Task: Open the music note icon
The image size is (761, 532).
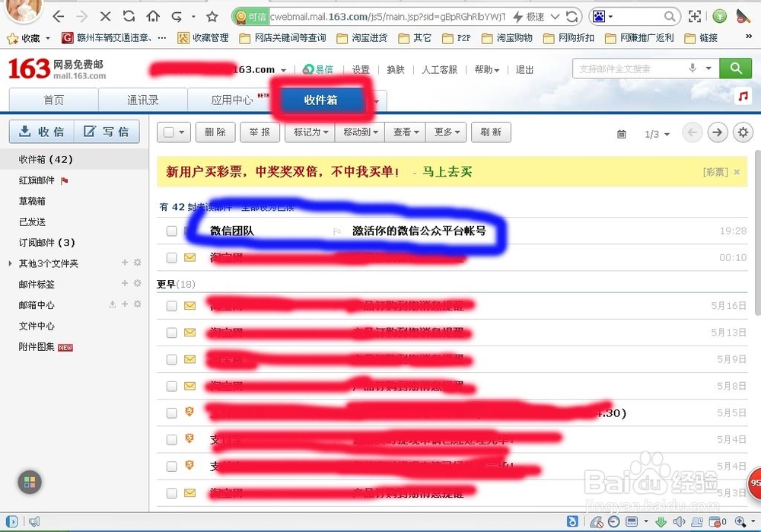Action: pyautogui.click(x=743, y=96)
